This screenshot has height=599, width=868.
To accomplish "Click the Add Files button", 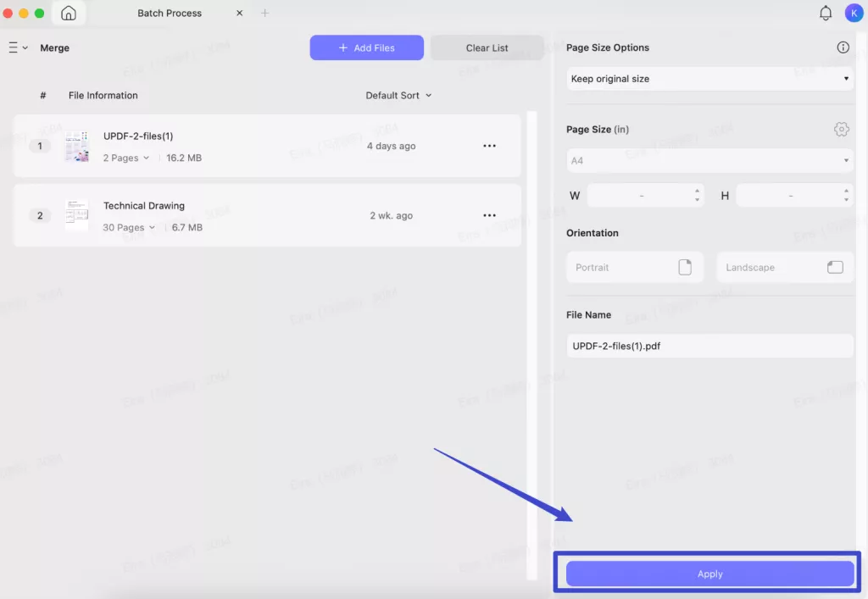I will point(366,47).
